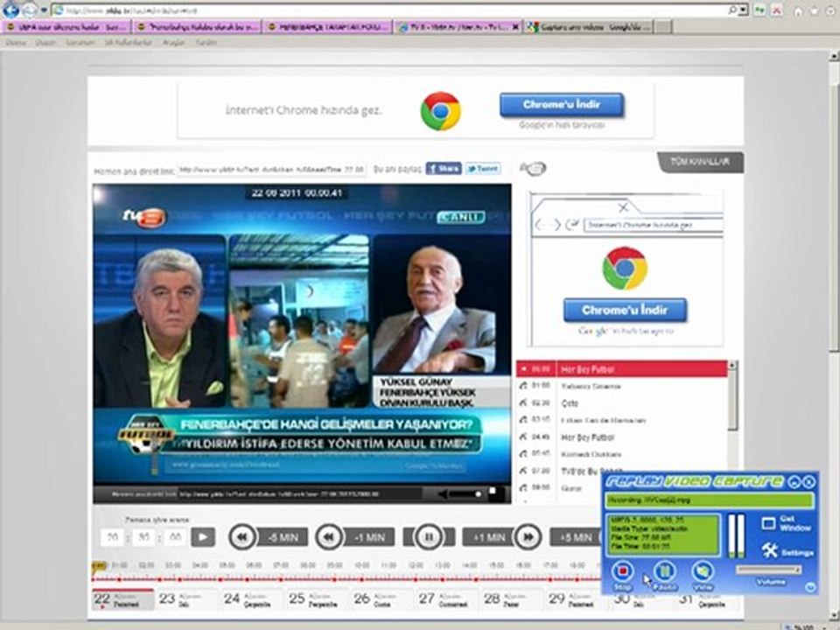
Task: Open a new blank browser tab
Action: [x=663, y=27]
